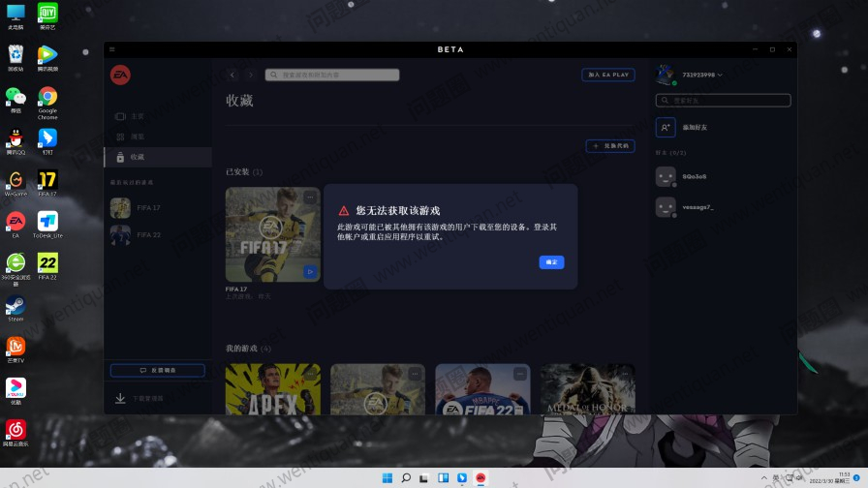Open the three-dot menu on installed FIFA 17
The image size is (868, 488).
[310, 198]
